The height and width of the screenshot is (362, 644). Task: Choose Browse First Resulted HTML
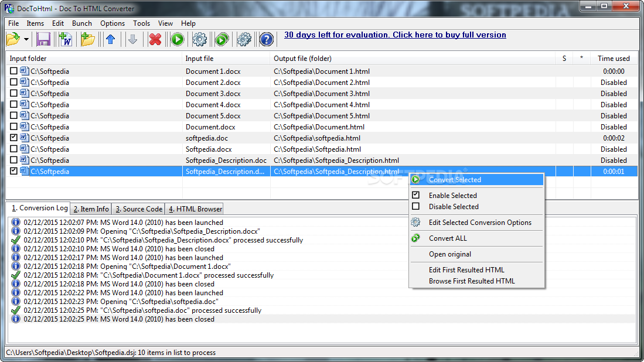(x=476, y=281)
